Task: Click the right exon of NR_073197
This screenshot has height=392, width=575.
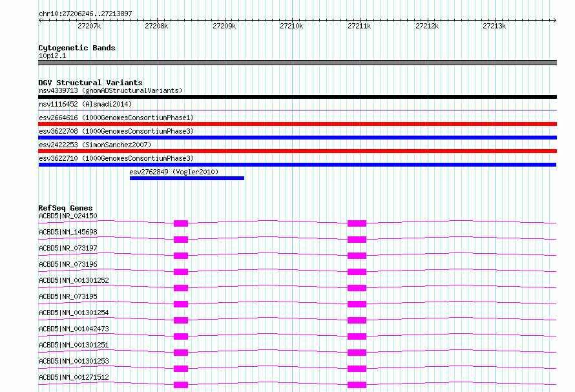Action: coord(357,256)
